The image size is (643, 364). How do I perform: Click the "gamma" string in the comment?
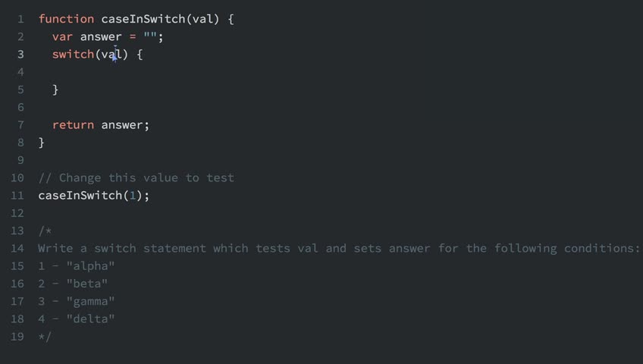tap(90, 301)
